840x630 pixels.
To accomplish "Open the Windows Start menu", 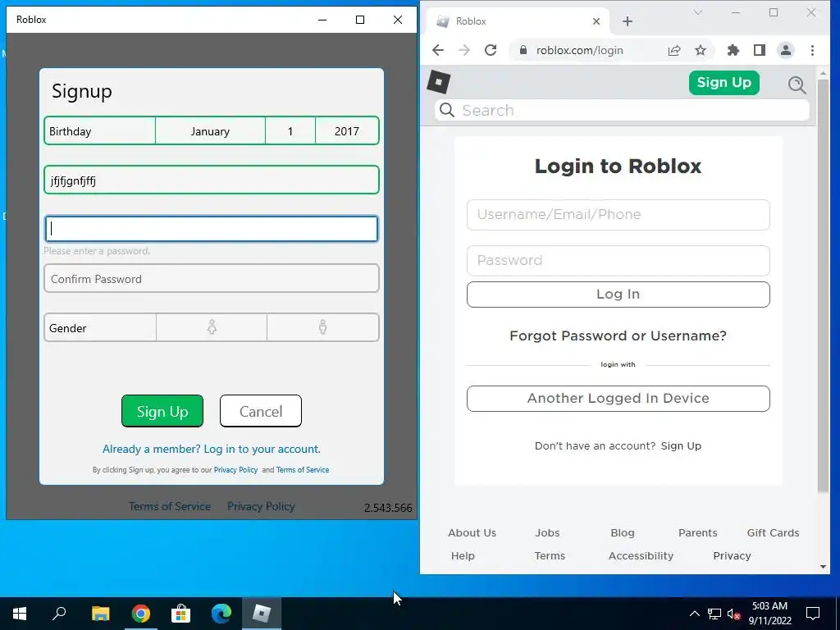I will point(20,614).
